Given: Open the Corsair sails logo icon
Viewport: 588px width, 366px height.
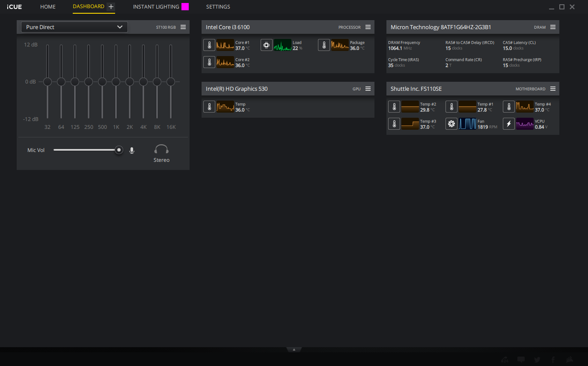Looking at the screenshot, I should (569, 360).
